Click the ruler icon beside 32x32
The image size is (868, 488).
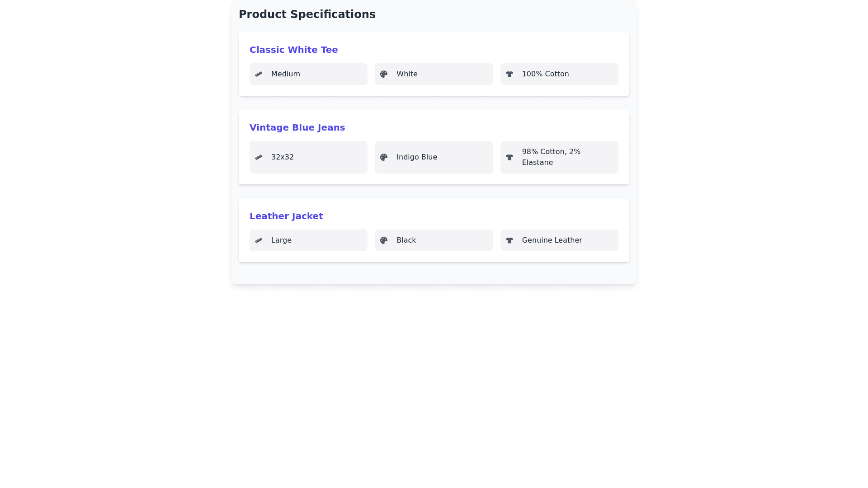coord(259,157)
